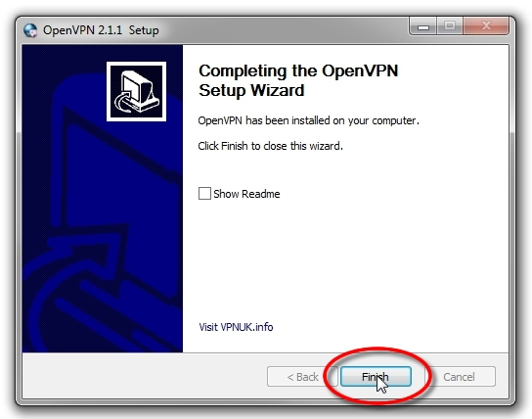Click blank white area below Show Readme
532x419 pixels.
(x=345, y=258)
